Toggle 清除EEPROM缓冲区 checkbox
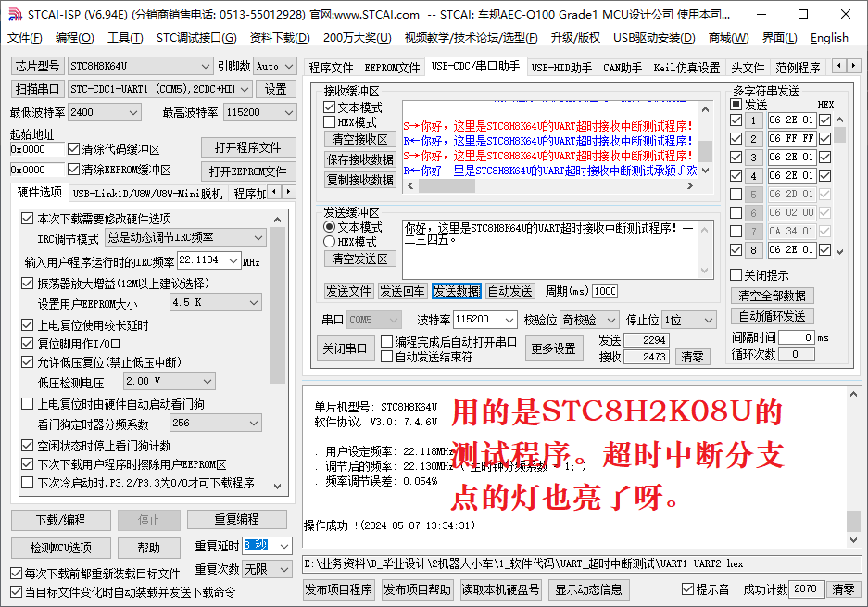Screen dimensions: 868x607 click(73, 169)
